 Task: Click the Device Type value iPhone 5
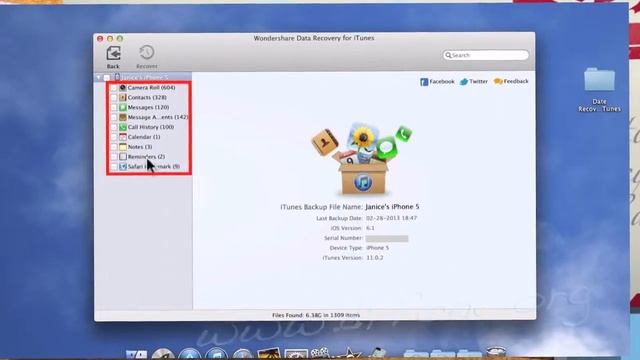[378, 248]
